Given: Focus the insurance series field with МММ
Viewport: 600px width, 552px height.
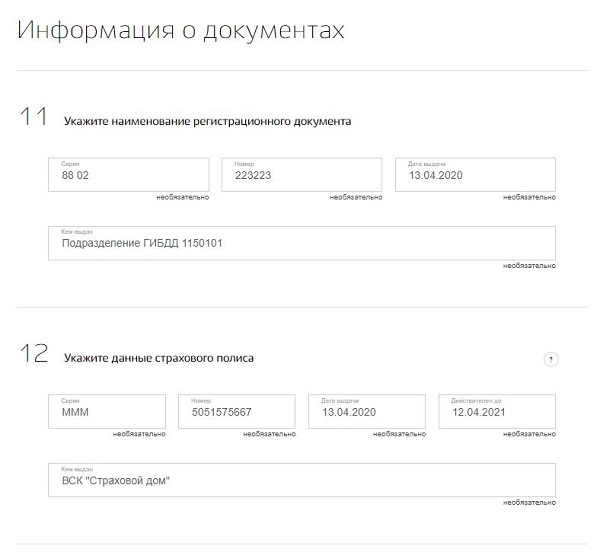Looking at the screenshot, I should point(107,411).
